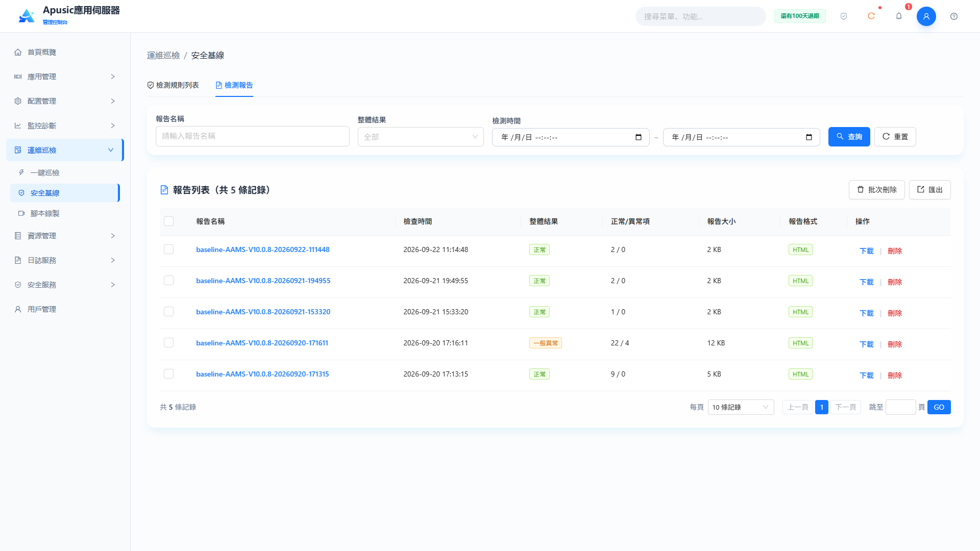The image size is (980, 551).
Task: Open the calendar picker for start time
Action: (x=639, y=137)
